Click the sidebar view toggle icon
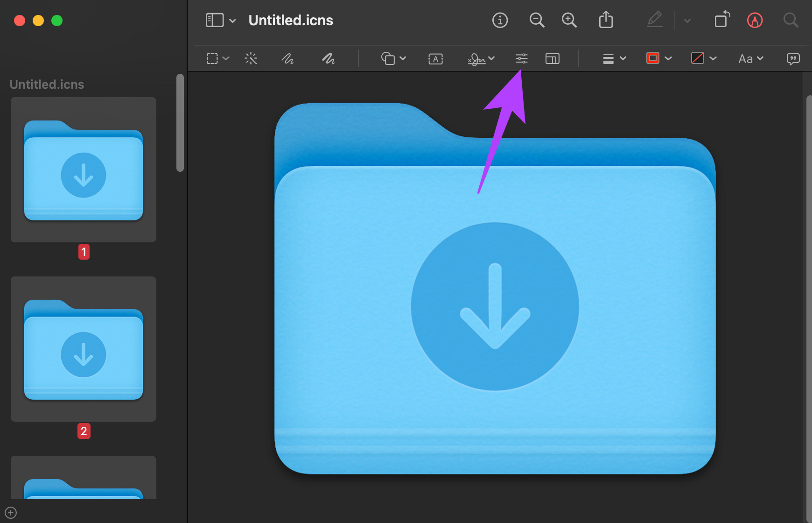Image resolution: width=812 pixels, height=523 pixels. (215, 21)
